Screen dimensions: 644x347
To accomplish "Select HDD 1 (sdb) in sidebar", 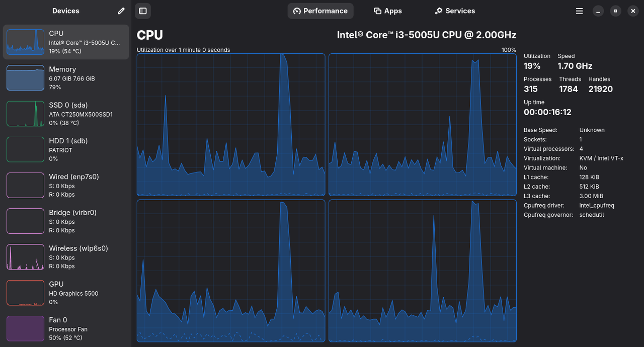I will point(66,149).
